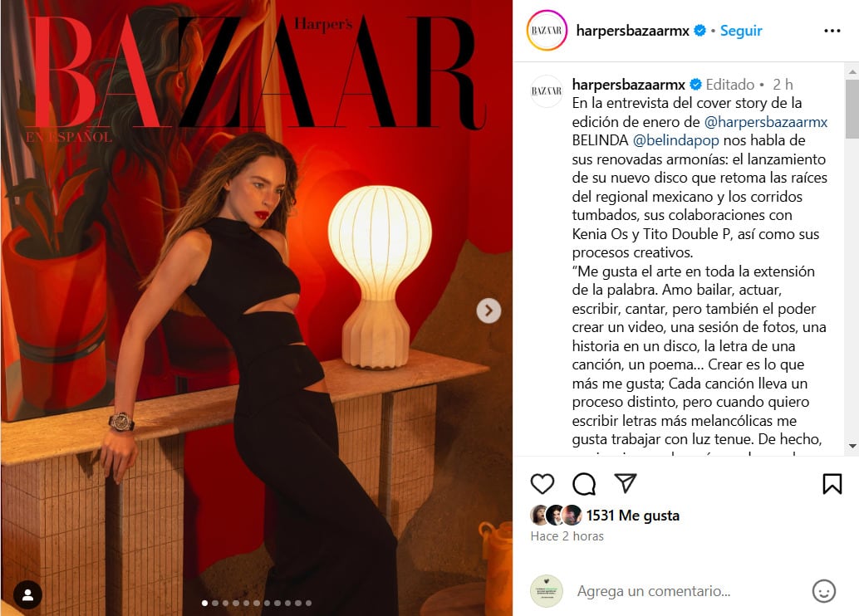Save the post with the bookmark icon
The image size is (859, 616).
tap(832, 483)
